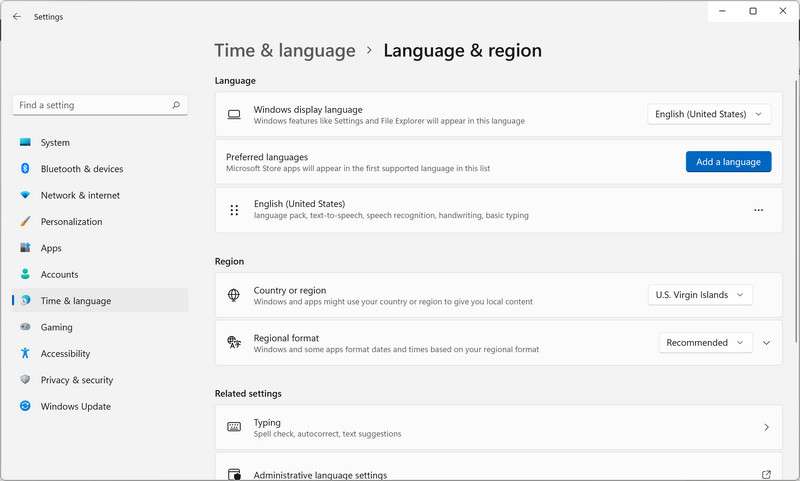The image size is (800, 481).
Task: Open the Country or region dropdown
Action: 700,295
